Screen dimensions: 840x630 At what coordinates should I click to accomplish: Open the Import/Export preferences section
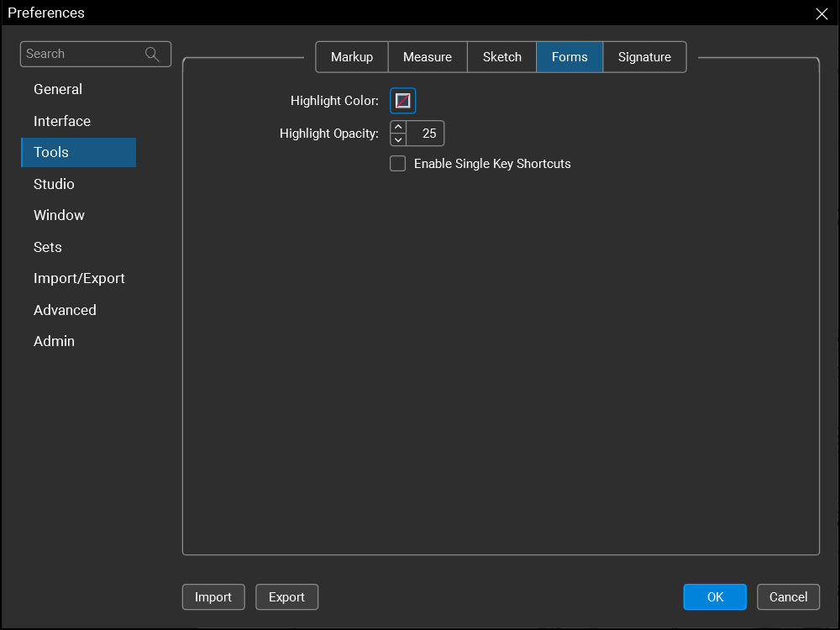79,278
